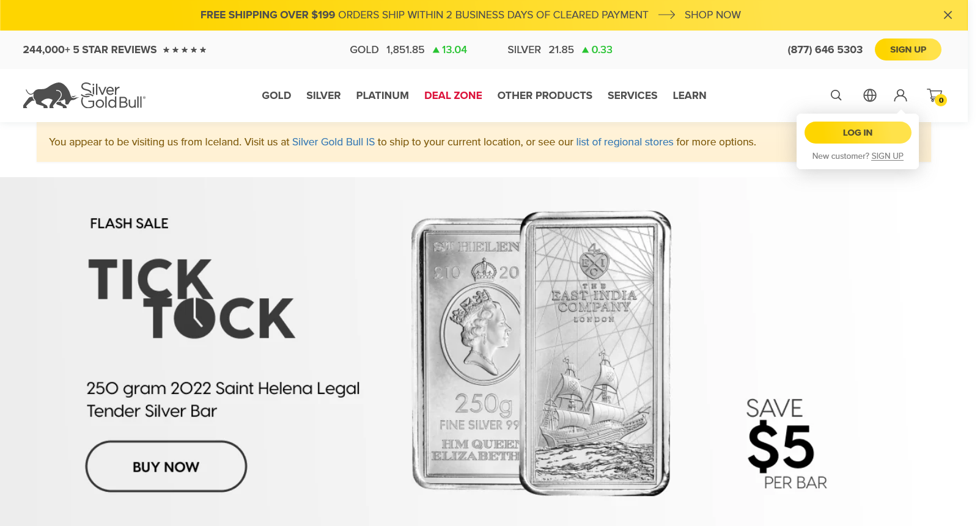Click the globe region selector icon
The image size is (980, 526).
click(x=869, y=95)
